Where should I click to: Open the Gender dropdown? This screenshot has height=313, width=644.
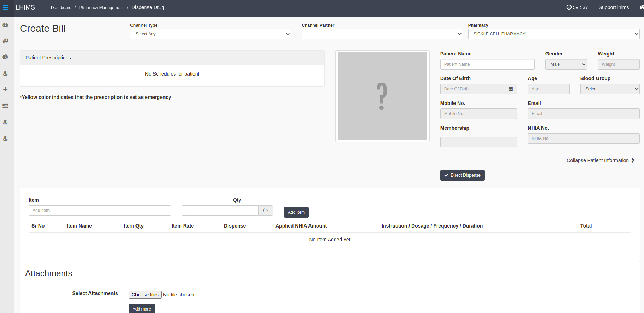(x=566, y=64)
